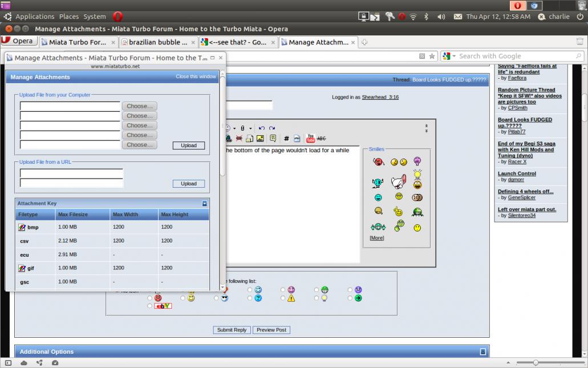Insert the plain yellow smilie face
Screen dimensions: 588x368
click(417, 228)
